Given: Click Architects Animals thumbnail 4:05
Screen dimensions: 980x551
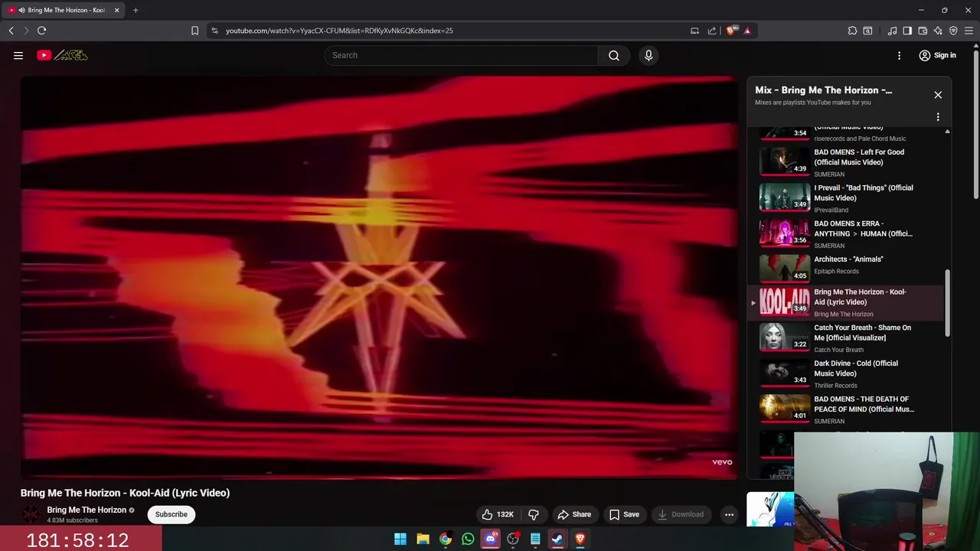Looking at the screenshot, I should click(x=784, y=268).
